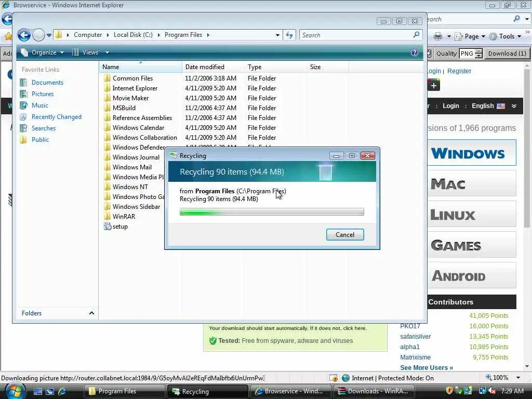
Task: Open Documents favorite link
Action: [x=47, y=83]
